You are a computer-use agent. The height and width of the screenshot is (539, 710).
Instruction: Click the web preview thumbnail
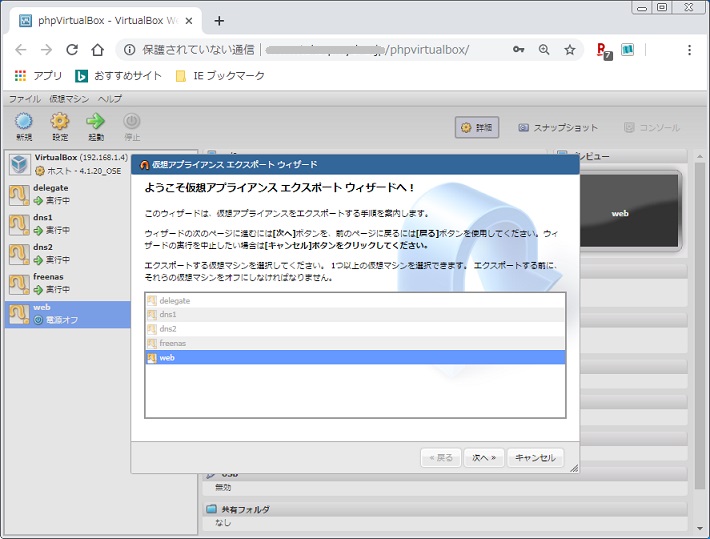point(629,211)
